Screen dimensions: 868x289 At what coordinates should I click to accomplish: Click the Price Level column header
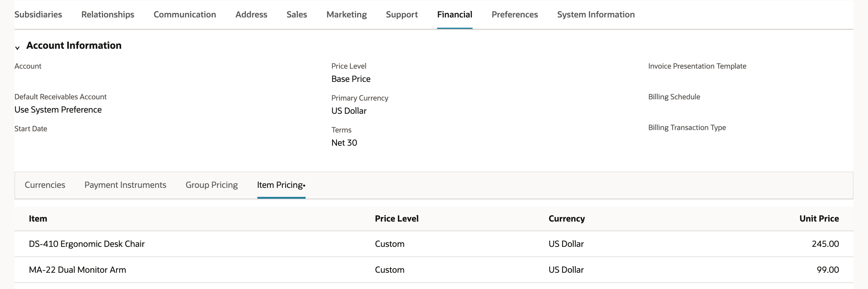397,218
